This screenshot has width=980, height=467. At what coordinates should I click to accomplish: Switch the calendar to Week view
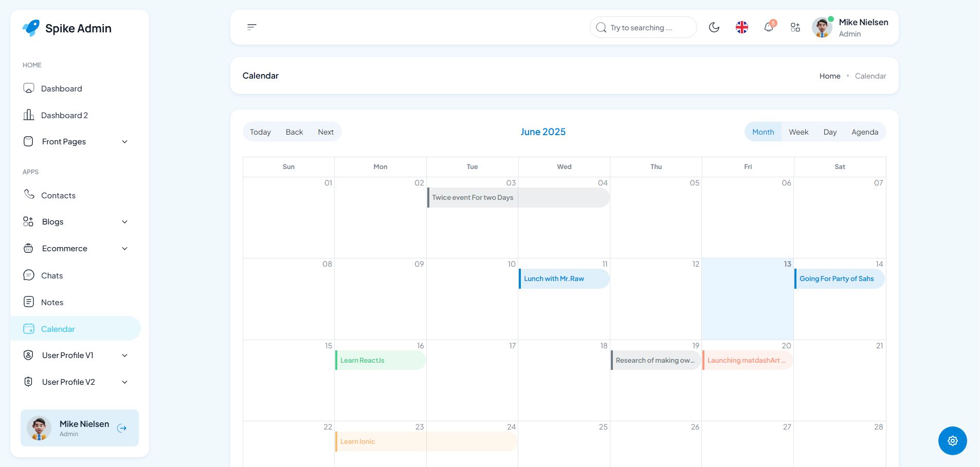click(798, 132)
